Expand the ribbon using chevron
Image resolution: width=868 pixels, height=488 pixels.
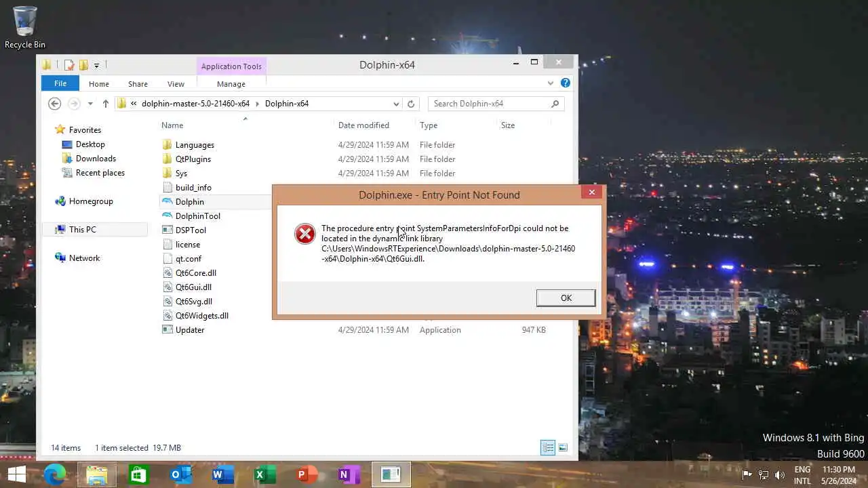click(x=551, y=83)
